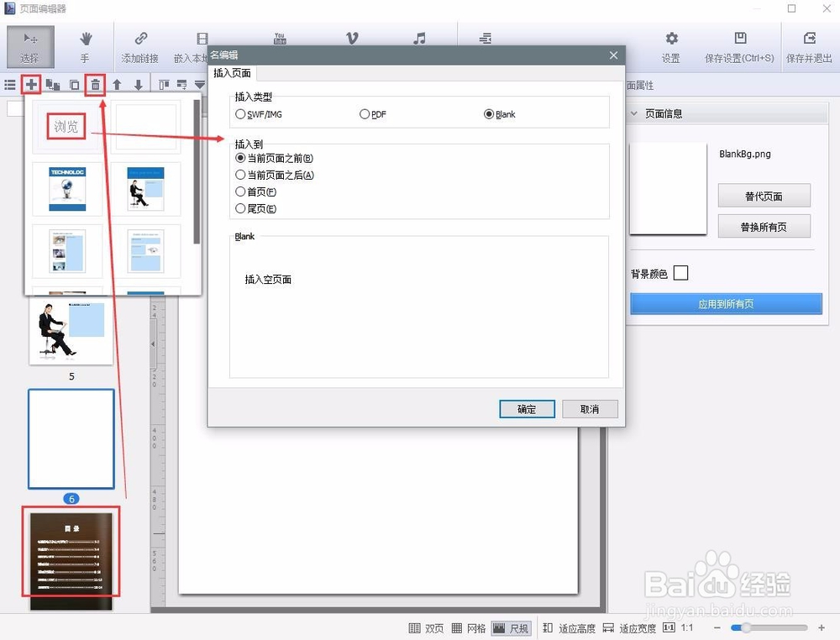
Task: Click the zoom in plus icon
Action: tap(822, 627)
